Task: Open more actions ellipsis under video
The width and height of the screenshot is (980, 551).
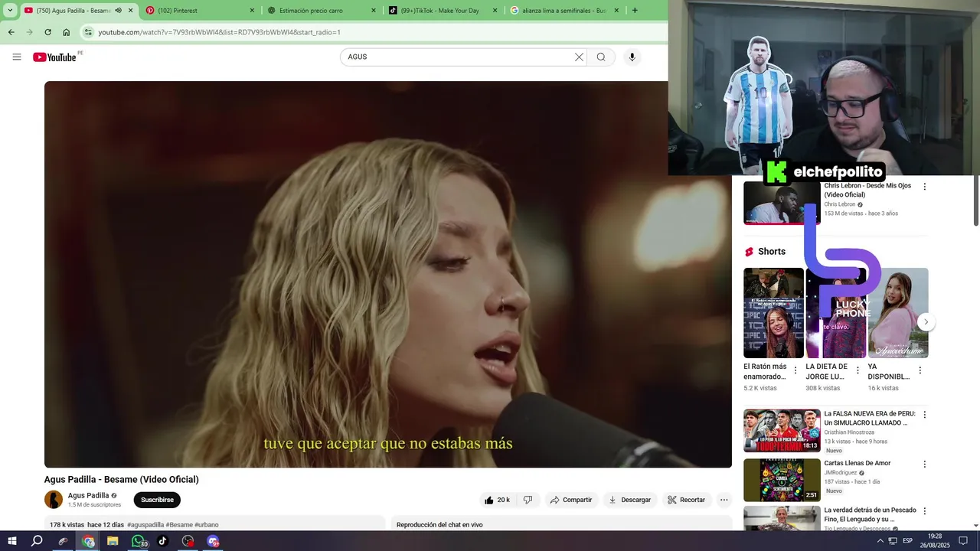Action: pyautogui.click(x=724, y=500)
